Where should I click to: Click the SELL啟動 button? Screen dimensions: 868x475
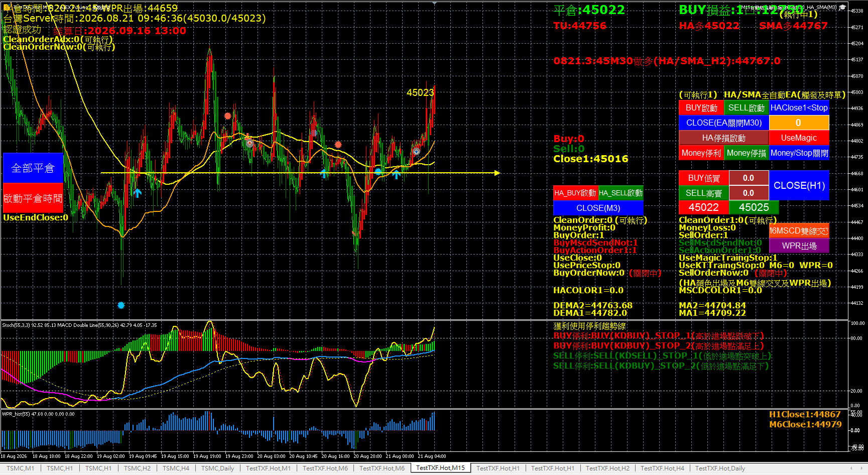pyautogui.click(x=746, y=108)
